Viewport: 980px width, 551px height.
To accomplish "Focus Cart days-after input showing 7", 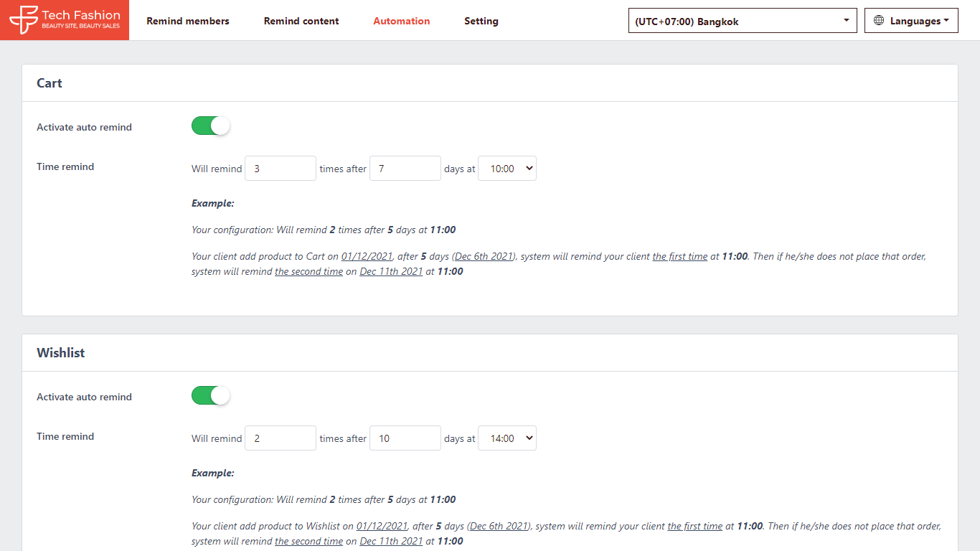I will 405,169.
